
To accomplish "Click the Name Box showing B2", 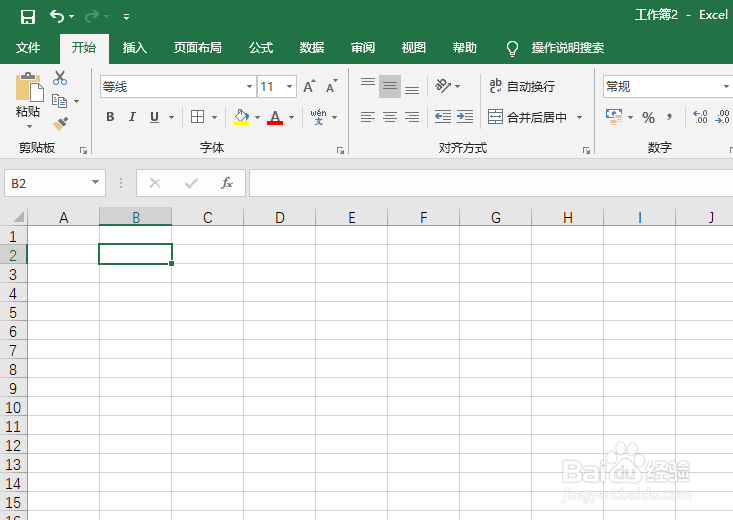I will coord(55,183).
